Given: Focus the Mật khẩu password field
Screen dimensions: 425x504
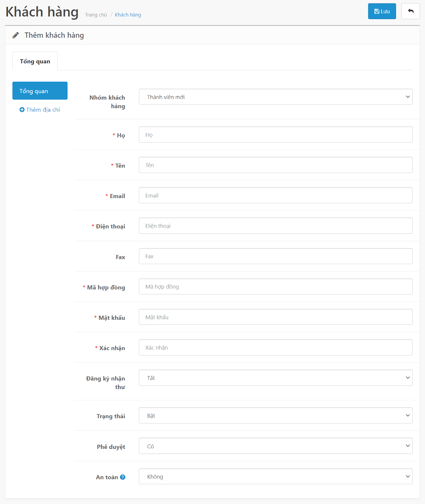Looking at the screenshot, I should coord(275,317).
